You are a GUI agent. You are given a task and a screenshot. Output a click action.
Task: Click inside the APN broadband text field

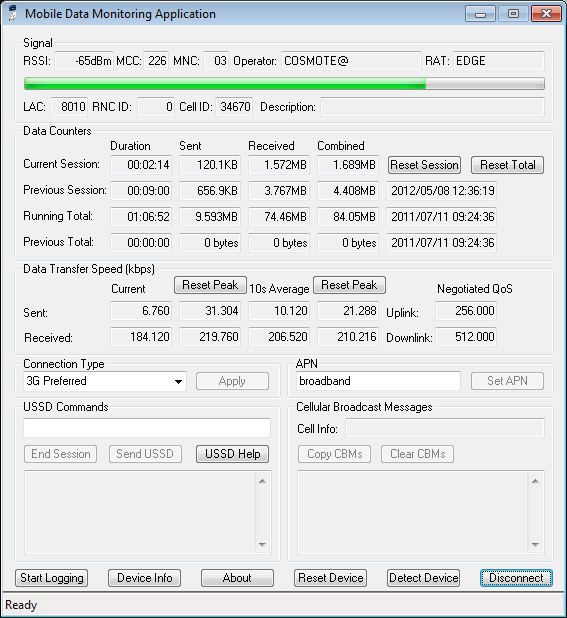tap(378, 381)
